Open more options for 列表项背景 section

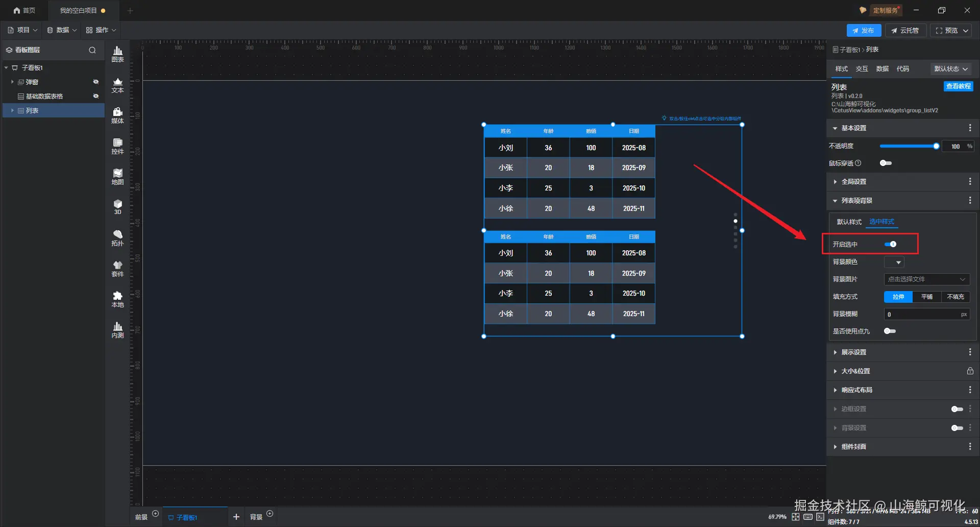970,201
